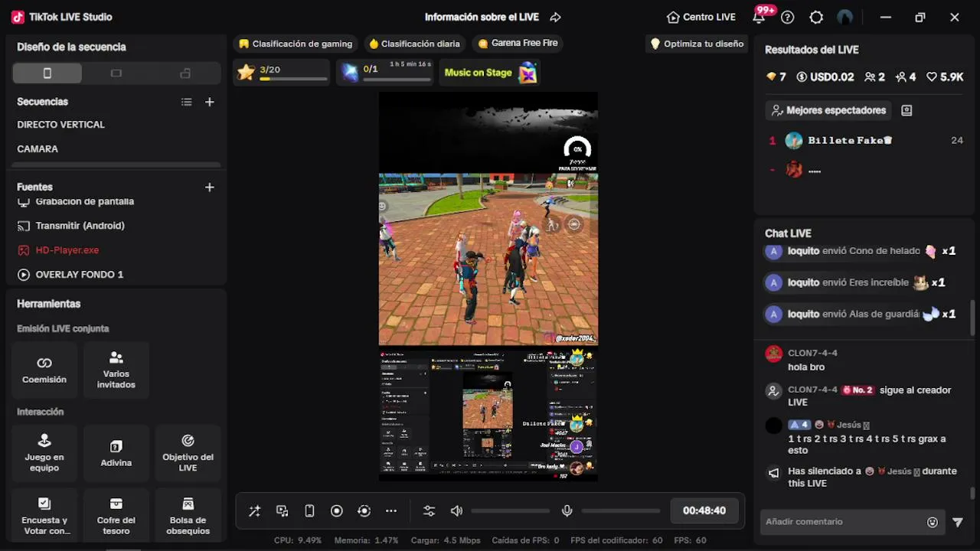Image resolution: width=980 pixels, height=551 pixels.
Task: Mute the microphone
Action: coord(567,511)
